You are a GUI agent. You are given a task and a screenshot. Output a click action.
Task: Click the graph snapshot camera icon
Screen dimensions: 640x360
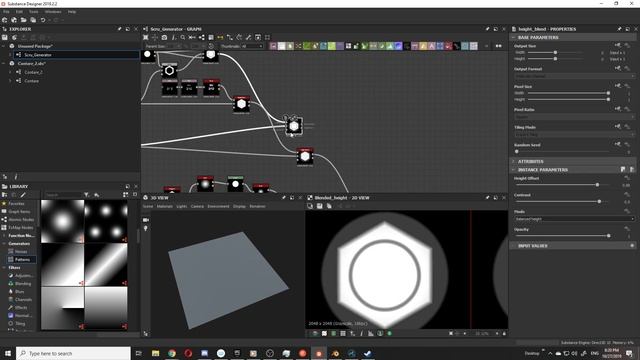click(x=164, y=37)
